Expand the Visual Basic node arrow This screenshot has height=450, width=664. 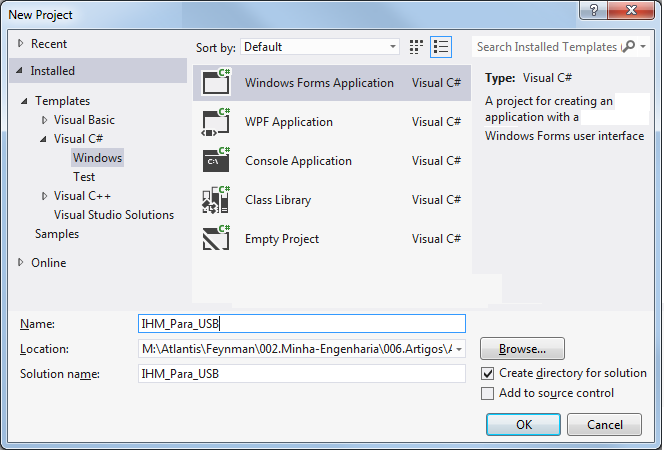click(44, 120)
